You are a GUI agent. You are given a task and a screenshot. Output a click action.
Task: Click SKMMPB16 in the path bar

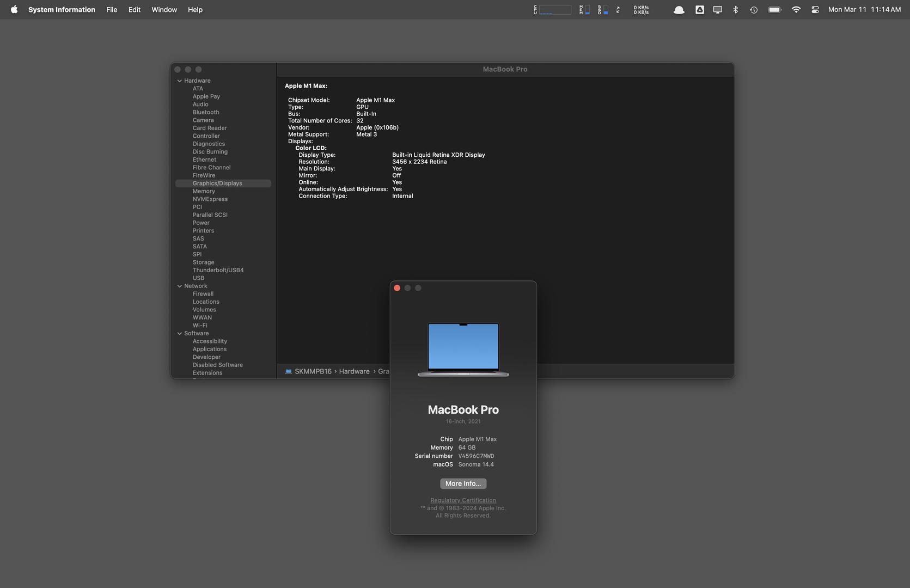point(313,371)
